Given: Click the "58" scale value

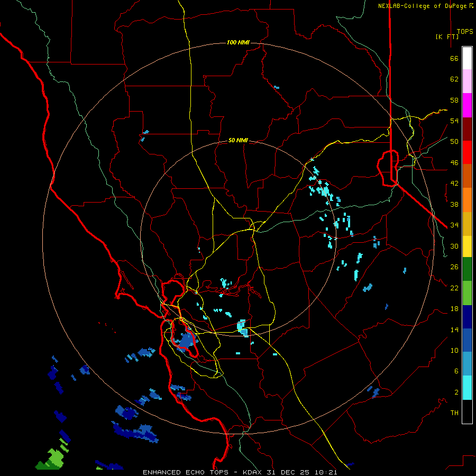Looking at the screenshot, I should (x=454, y=100).
